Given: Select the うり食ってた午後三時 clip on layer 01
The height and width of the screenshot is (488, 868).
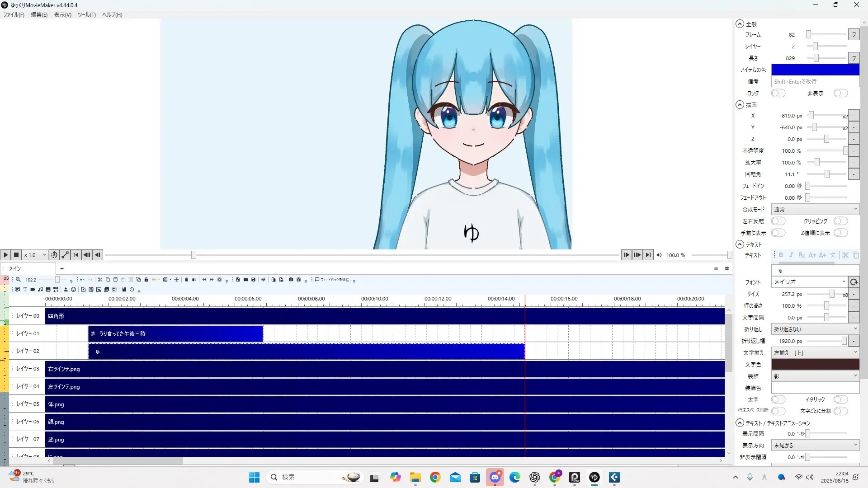Looking at the screenshot, I should pos(175,333).
